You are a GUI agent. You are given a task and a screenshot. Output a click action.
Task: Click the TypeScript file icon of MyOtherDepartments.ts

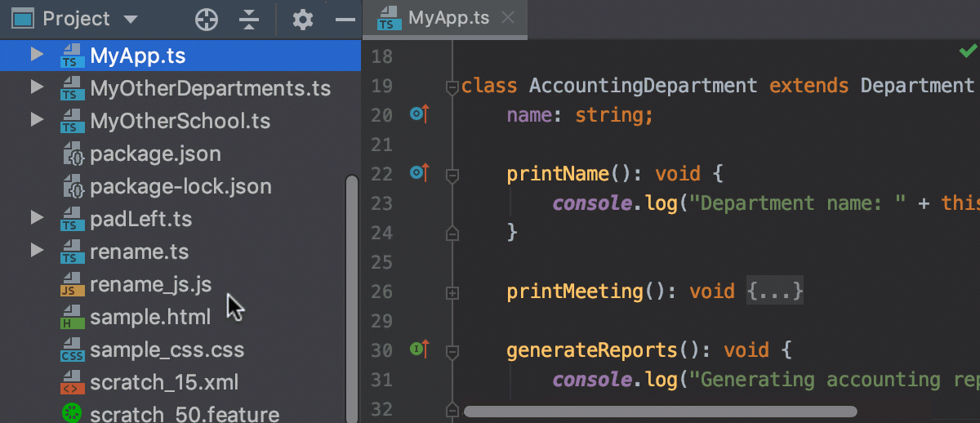tap(72, 88)
